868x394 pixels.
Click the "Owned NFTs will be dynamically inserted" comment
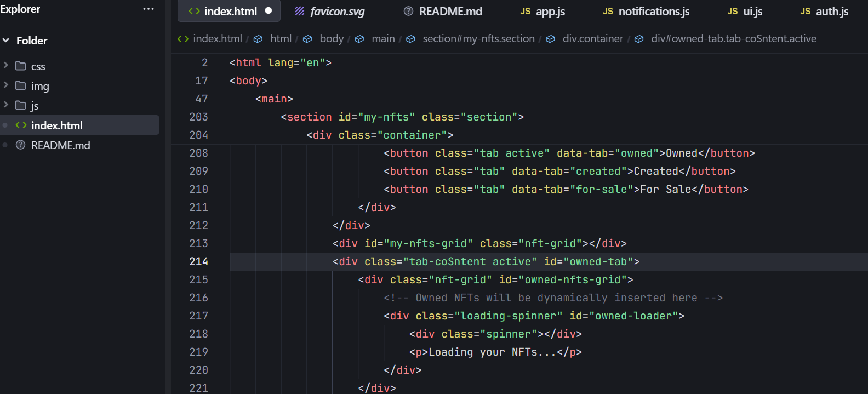coord(553,298)
